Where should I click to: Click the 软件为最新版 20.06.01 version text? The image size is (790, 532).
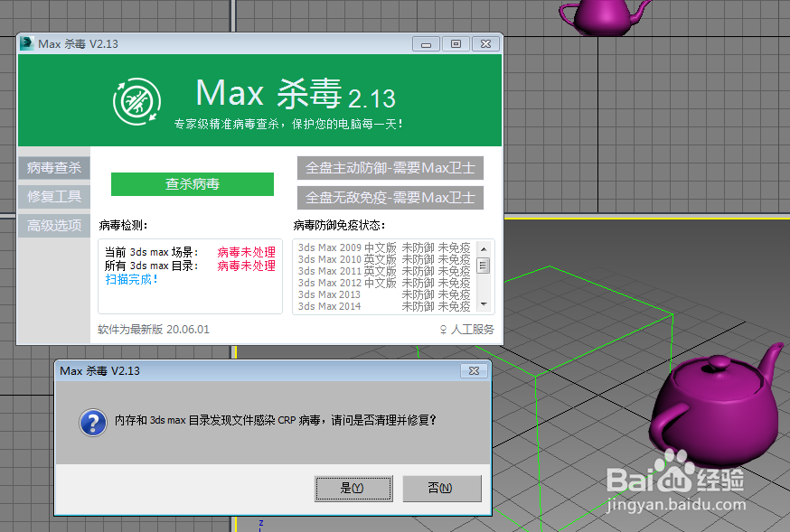pyautogui.click(x=153, y=330)
